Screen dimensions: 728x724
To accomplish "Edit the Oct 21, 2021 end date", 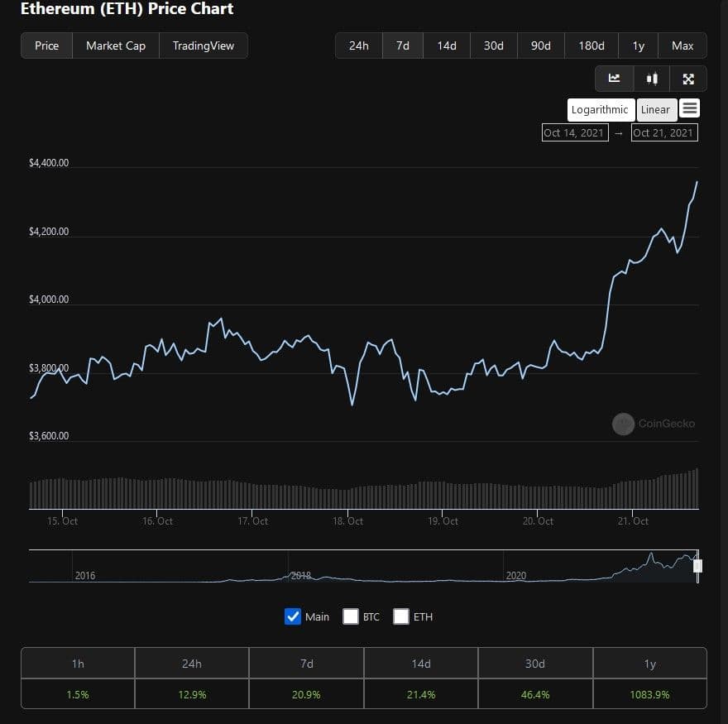I will pos(663,132).
